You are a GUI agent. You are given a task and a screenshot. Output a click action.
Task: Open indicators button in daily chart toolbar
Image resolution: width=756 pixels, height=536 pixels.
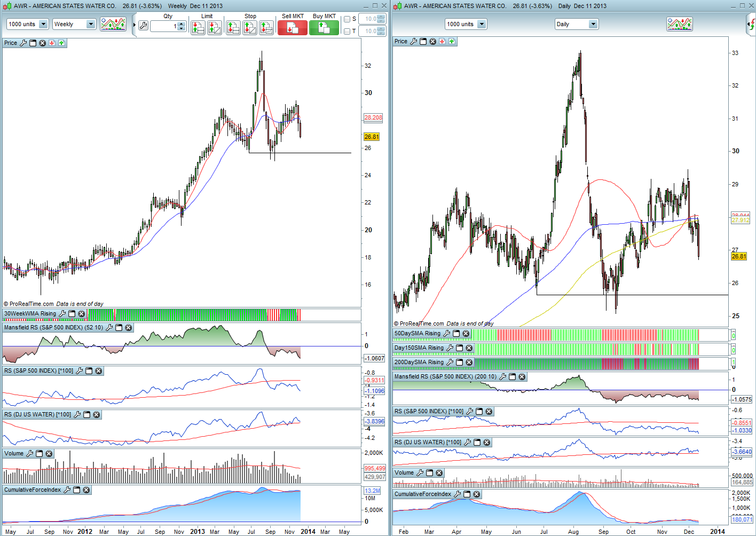[x=679, y=24]
